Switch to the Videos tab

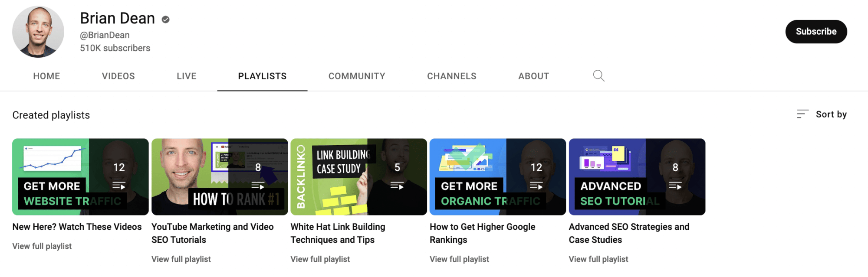click(118, 76)
